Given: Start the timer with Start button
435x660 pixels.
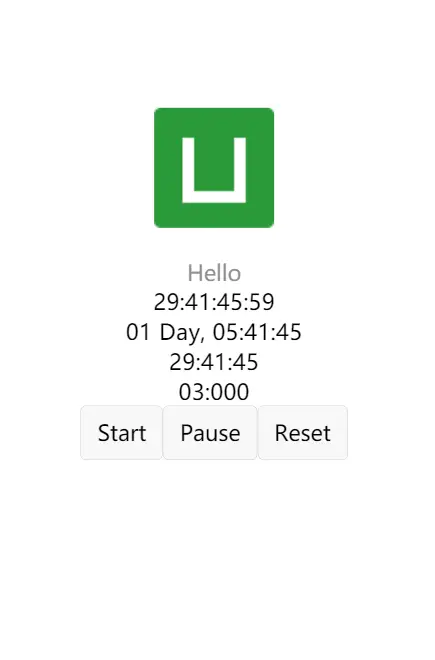Looking at the screenshot, I should (121, 433).
